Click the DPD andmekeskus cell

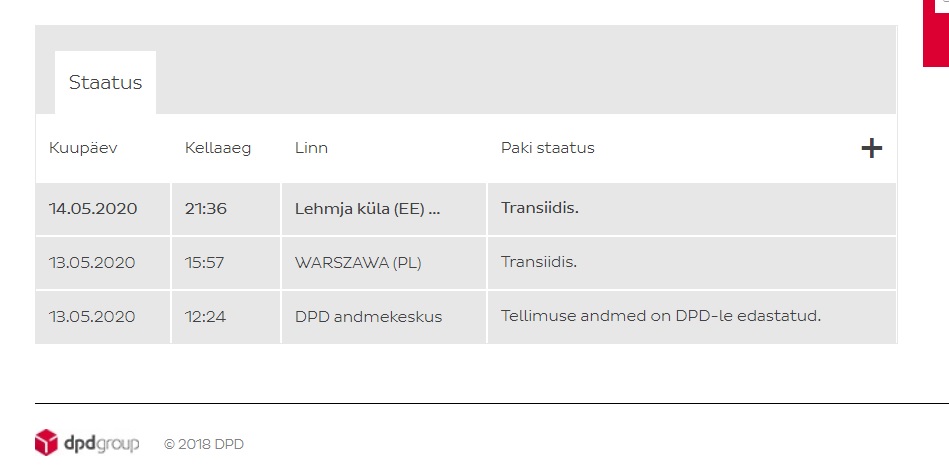click(384, 317)
